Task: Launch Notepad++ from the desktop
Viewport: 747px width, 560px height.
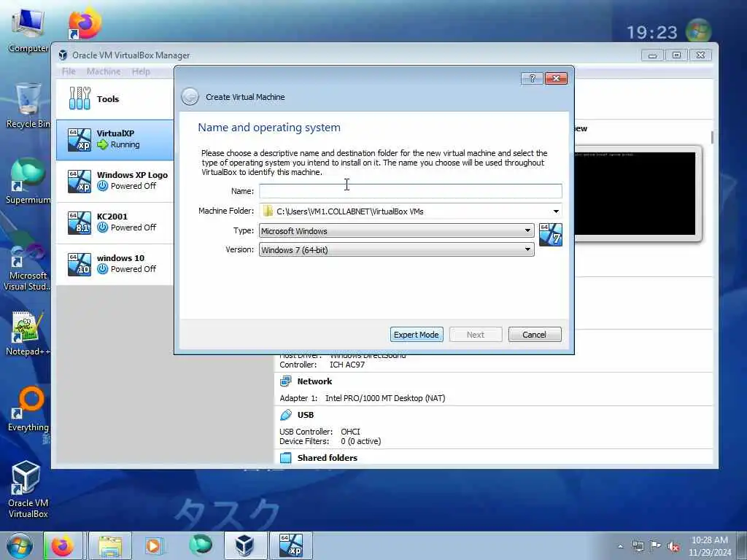Action: (28, 333)
